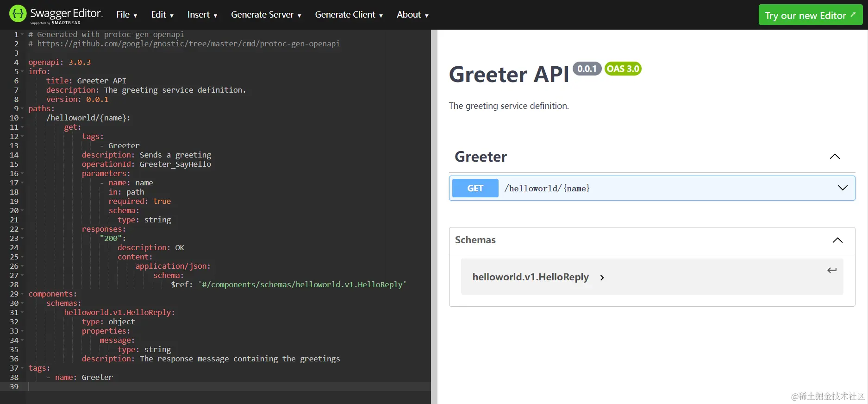Open the About menu
This screenshot has width=868, height=404.
click(x=412, y=15)
